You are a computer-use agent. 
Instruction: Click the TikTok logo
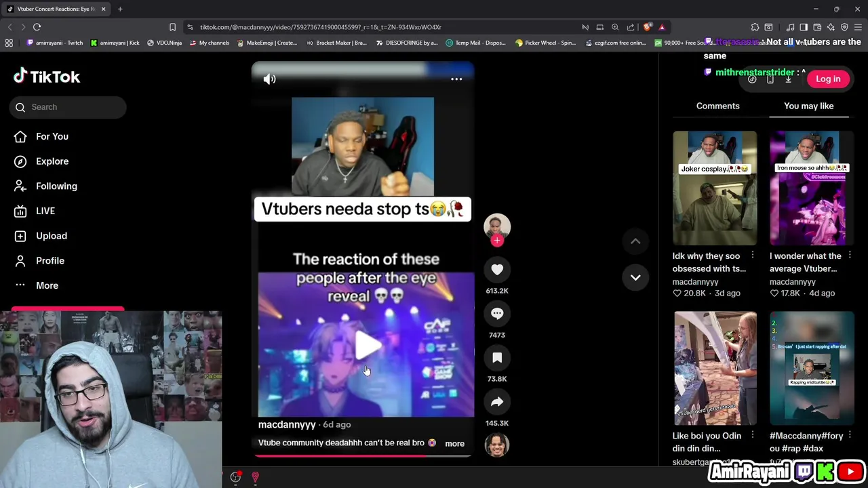click(47, 77)
